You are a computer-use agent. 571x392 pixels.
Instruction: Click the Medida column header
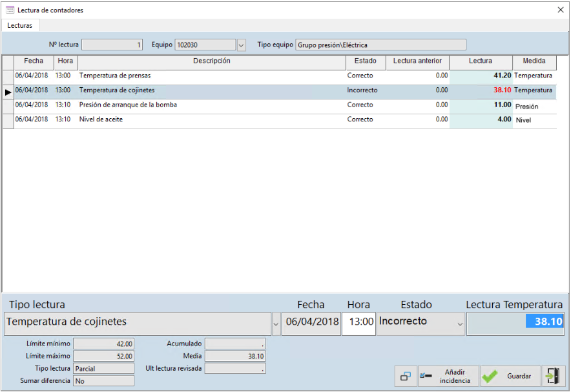tap(534, 61)
